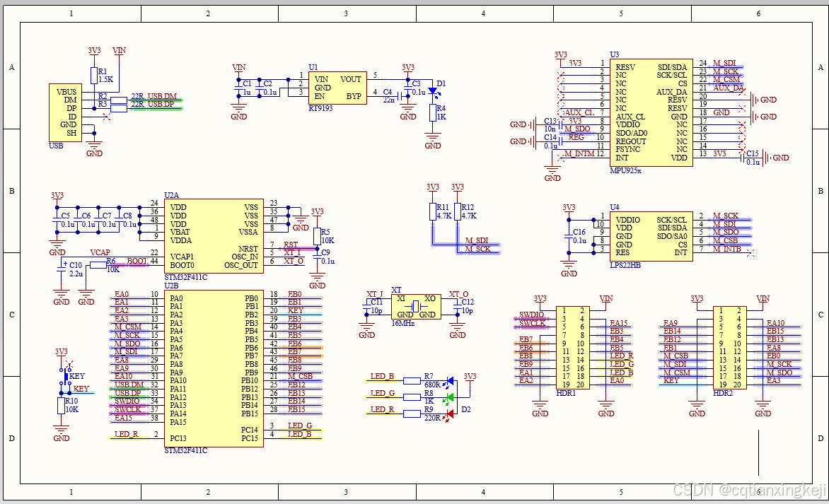Viewport: 829px width, 504px height.
Task: Click the USB.DM net label after R2
Action: point(162,96)
